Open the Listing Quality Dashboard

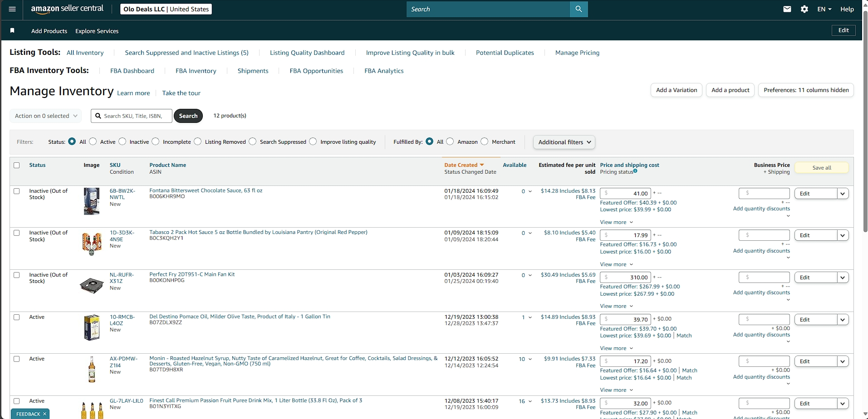(307, 53)
